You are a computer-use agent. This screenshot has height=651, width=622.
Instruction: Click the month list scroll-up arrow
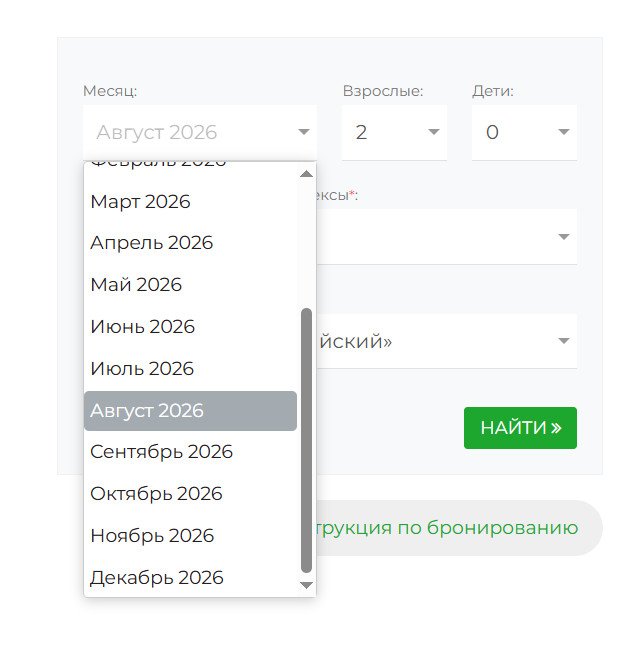point(307,174)
